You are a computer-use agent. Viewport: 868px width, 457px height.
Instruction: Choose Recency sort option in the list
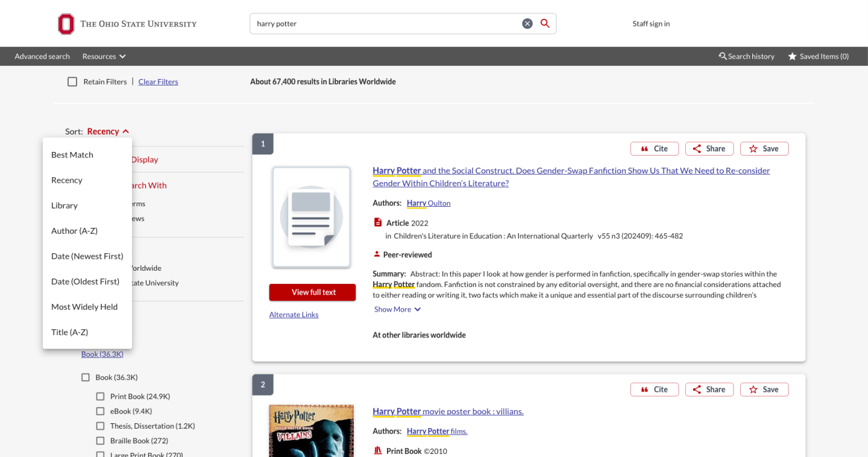(87, 180)
